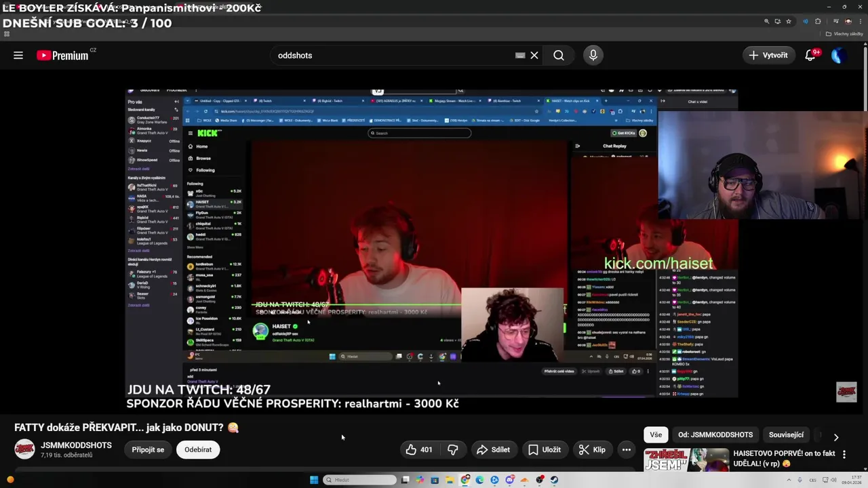Open Všechny záložky bookmarks folder
This screenshot has width=868, height=488.
844,34
